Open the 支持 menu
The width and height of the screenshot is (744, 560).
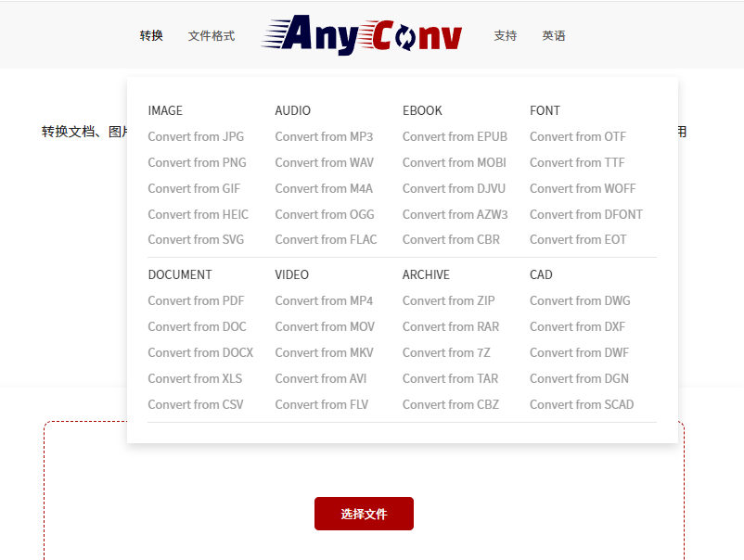coord(506,35)
